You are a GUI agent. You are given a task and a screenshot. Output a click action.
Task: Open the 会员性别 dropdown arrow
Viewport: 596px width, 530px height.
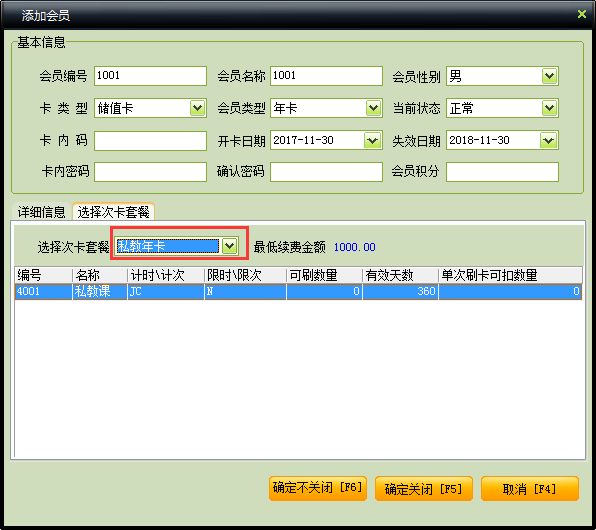point(549,76)
